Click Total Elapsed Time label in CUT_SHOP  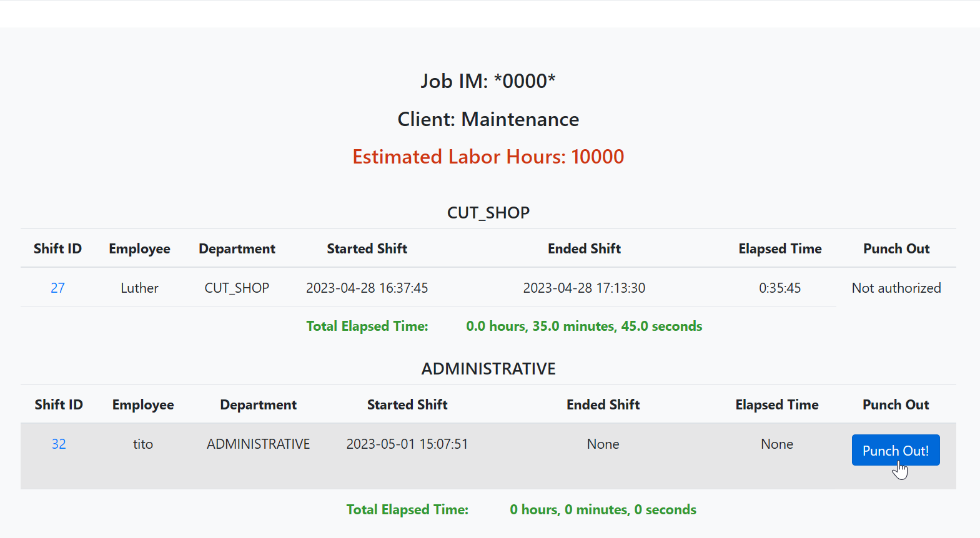367,326
